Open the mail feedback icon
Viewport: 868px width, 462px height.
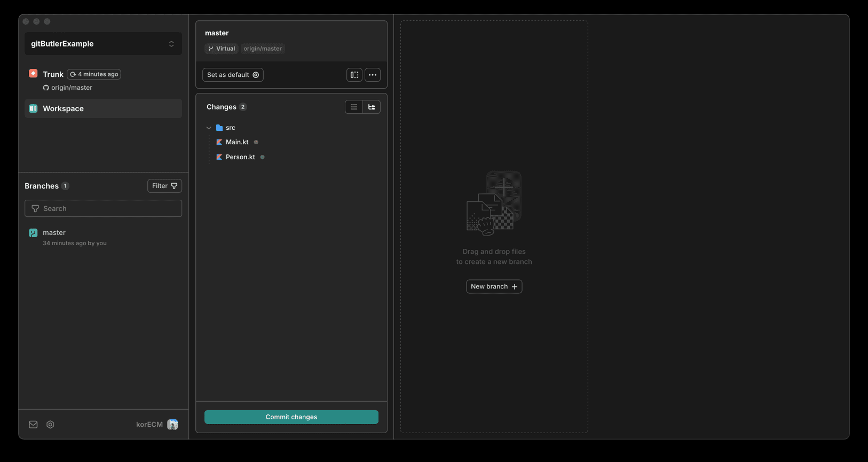pyautogui.click(x=33, y=425)
